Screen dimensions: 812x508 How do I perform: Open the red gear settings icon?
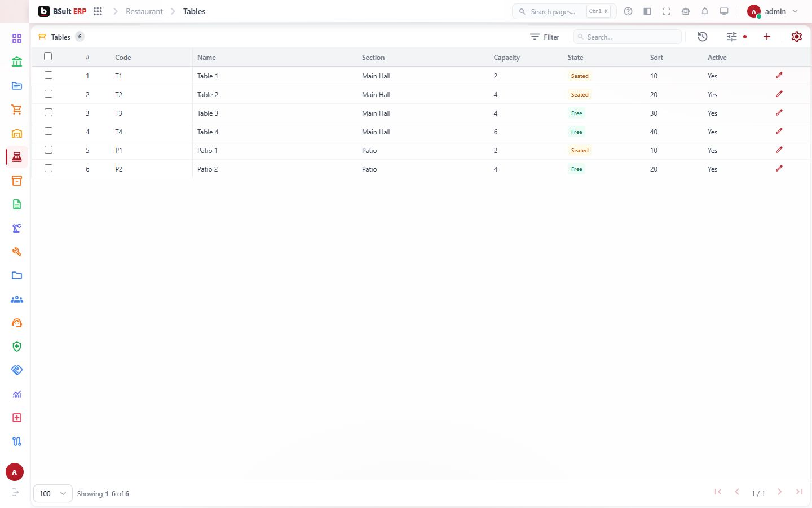click(797, 37)
